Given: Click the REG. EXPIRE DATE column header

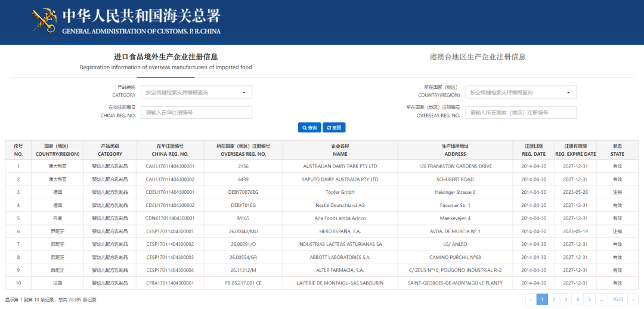Looking at the screenshot, I should tap(575, 150).
